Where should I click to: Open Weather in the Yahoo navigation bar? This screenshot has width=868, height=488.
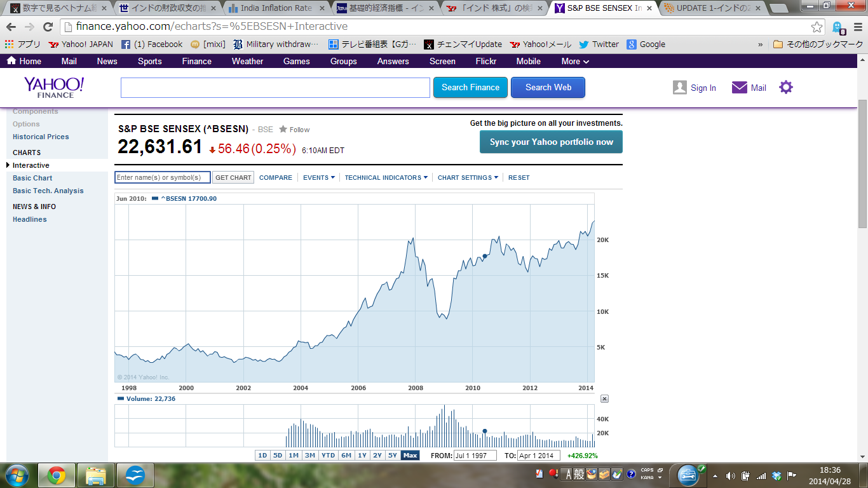[x=247, y=62]
